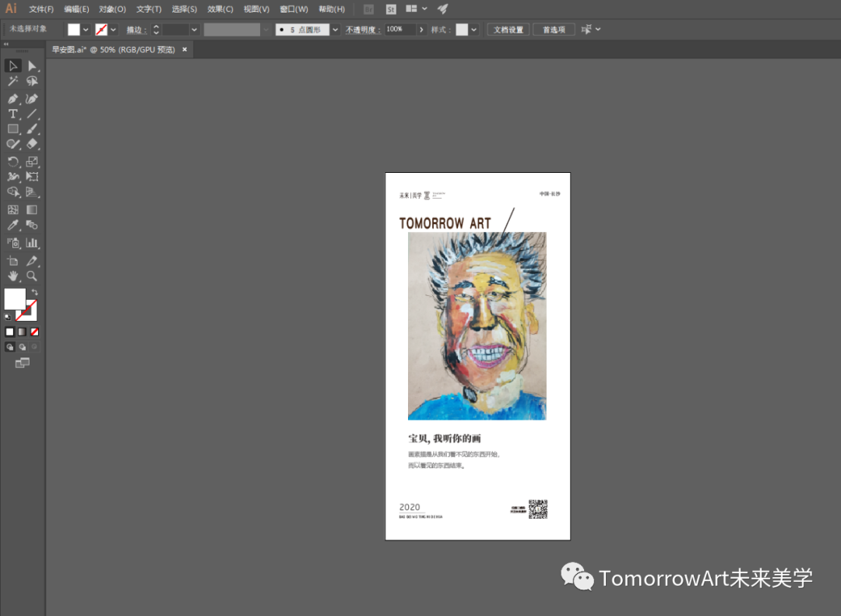Expand the opacity slider arrow

pyautogui.click(x=421, y=30)
